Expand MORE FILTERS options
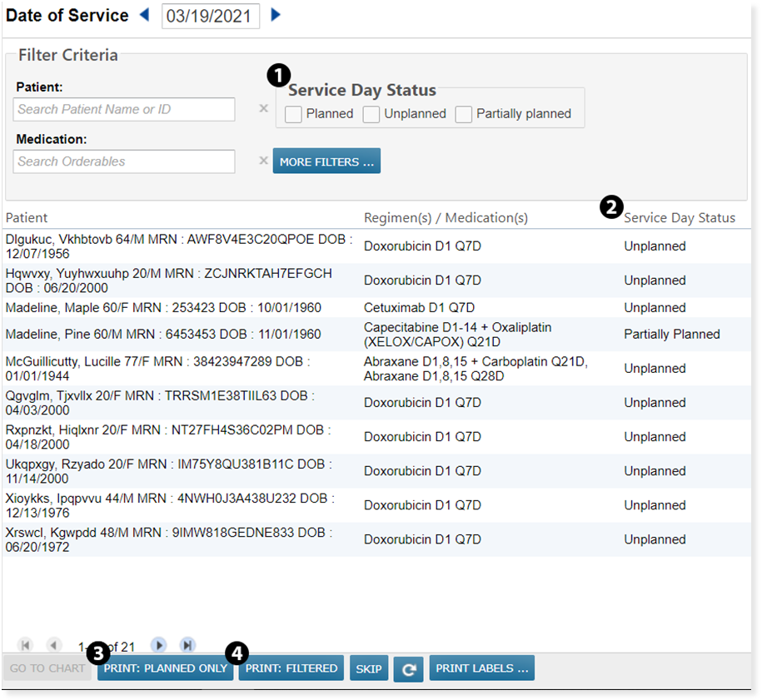The image size is (762, 700). point(326,161)
